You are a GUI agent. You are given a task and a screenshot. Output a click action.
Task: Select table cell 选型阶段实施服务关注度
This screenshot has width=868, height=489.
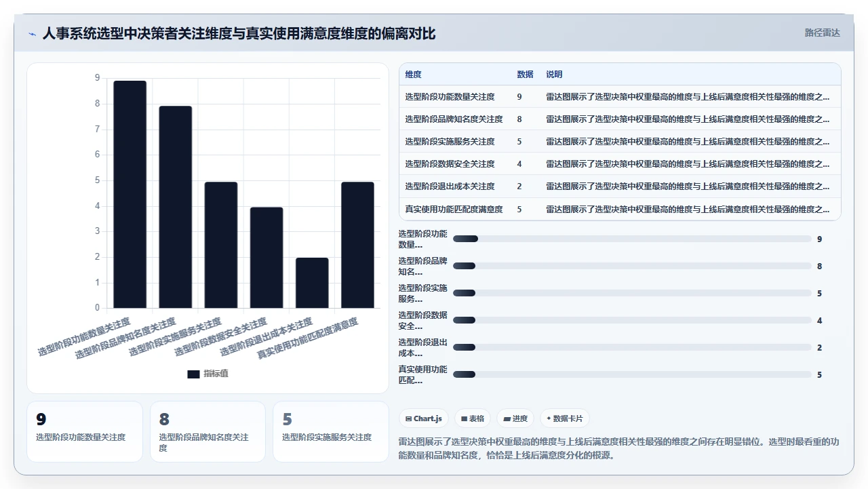coord(450,142)
